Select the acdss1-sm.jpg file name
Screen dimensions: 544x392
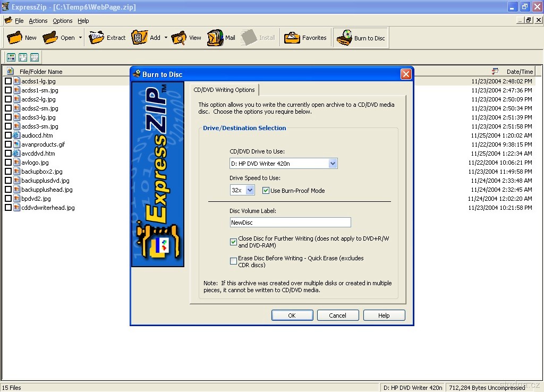pyautogui.click(x=40, y=90)
